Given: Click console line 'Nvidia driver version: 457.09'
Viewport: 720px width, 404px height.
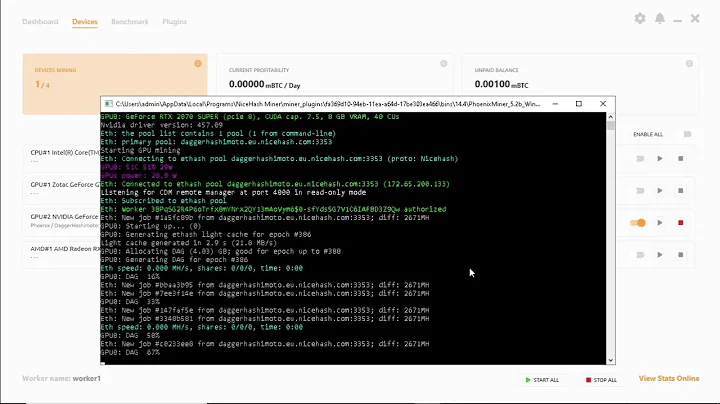Looking at the screenshot, I should [162, 125].
